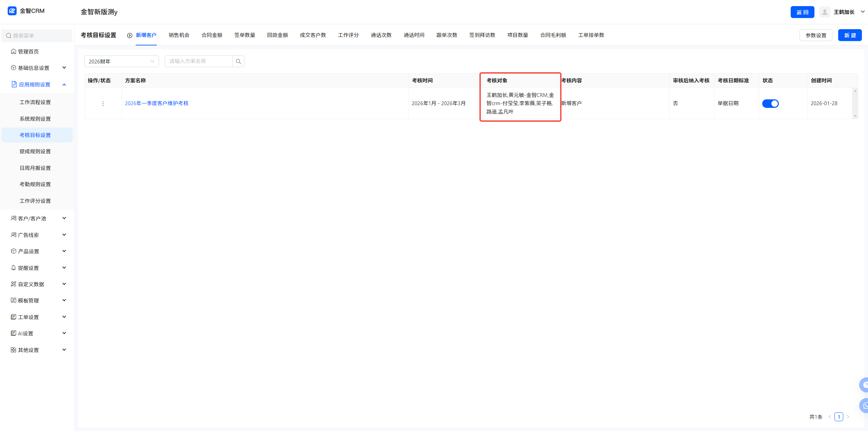868x431 pixels.
Task: Click the table vertical scrollbar down arrow
Action: (x=855, y=116)
